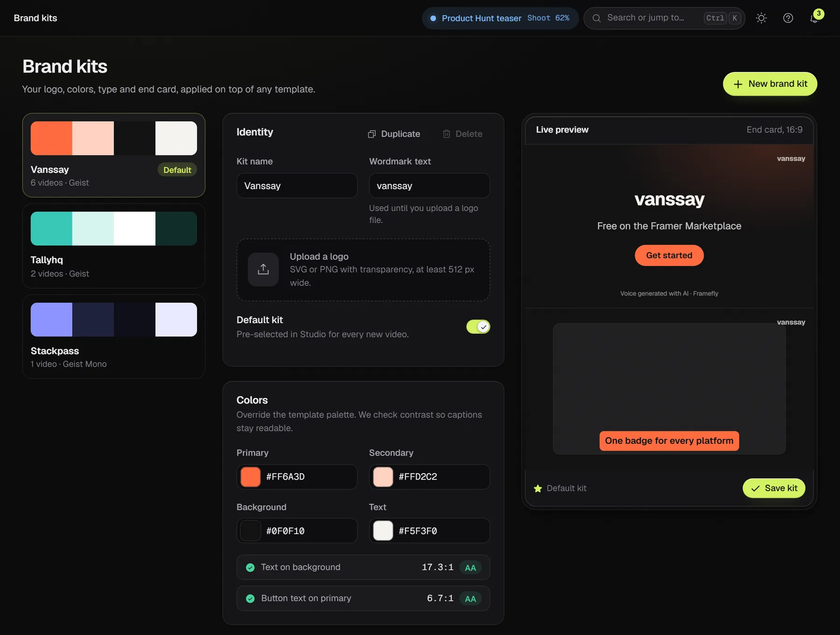Open the Text color swatch #F5F3F0
Viewport: 840px width, 635px height.
tap(383, 531)
